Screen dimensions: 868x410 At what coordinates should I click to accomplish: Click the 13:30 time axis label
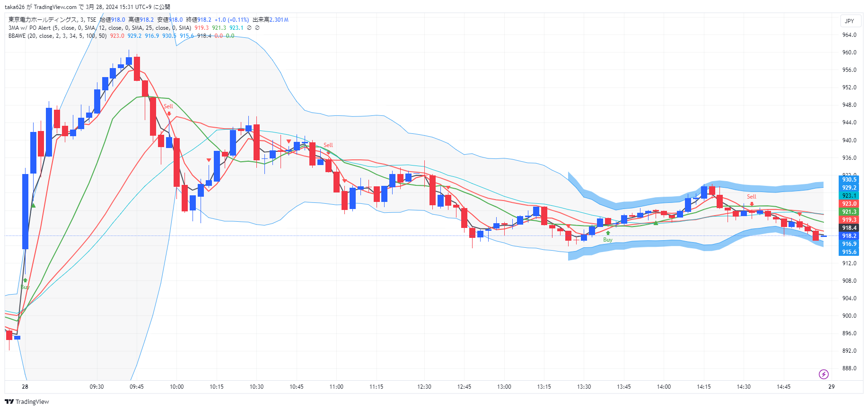584,387
